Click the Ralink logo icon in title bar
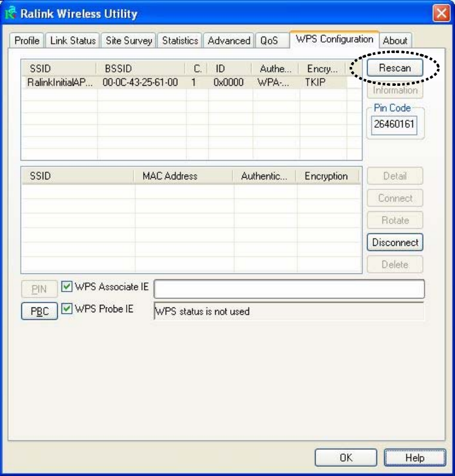The width and height of the screenshot is (455, 476). pos(10,13)
